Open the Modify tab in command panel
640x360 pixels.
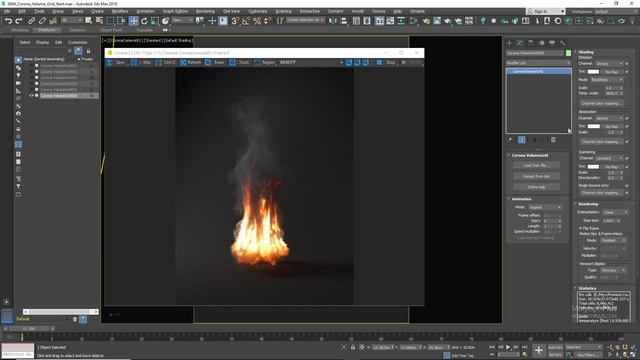tap(520, 43)
